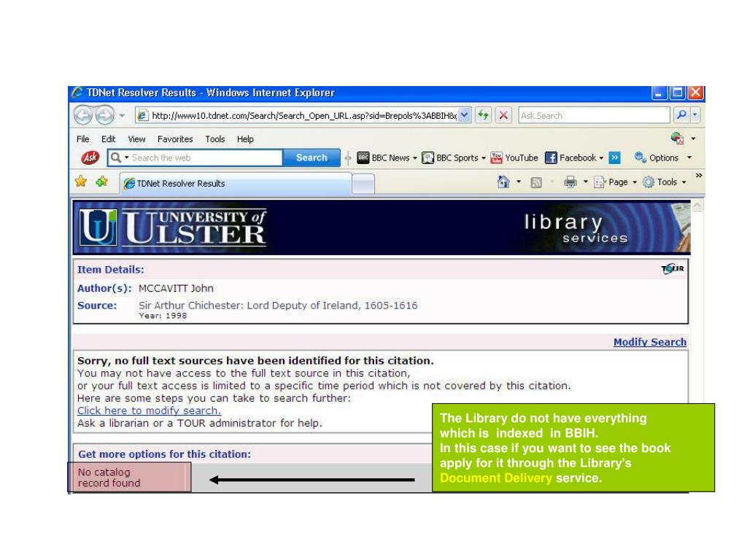
Task: Open the Edit menu
Action: (x=108, y=139)
